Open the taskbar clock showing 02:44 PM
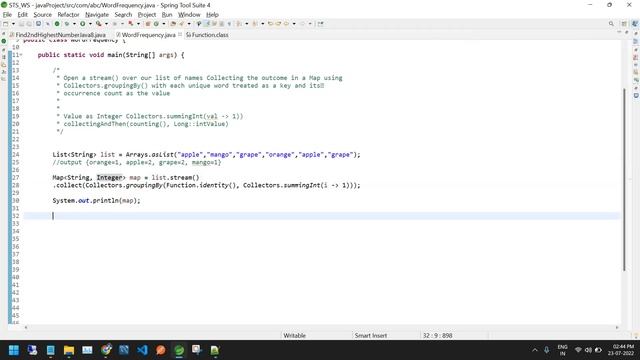Viewport: 640px width, 360px height. click(x=620, y=350)
